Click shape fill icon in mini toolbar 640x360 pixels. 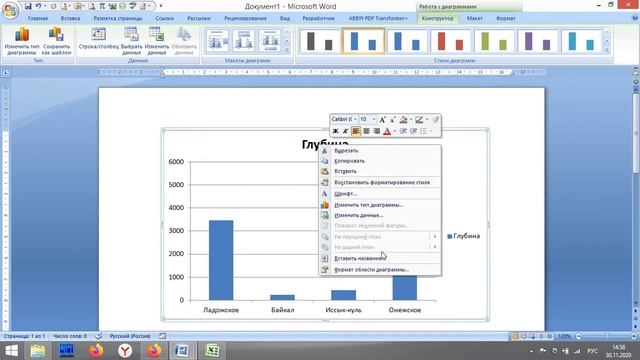(x=403, y=120)
